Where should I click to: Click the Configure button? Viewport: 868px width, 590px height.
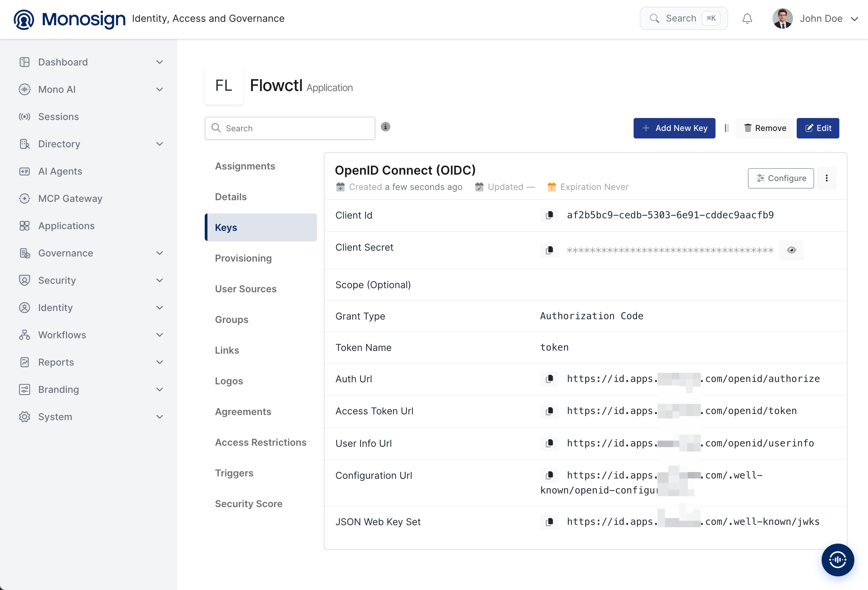[781, 178]
